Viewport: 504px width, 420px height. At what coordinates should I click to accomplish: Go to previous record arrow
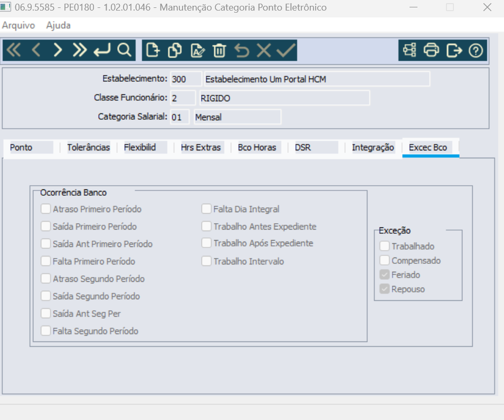coord(36,50)
